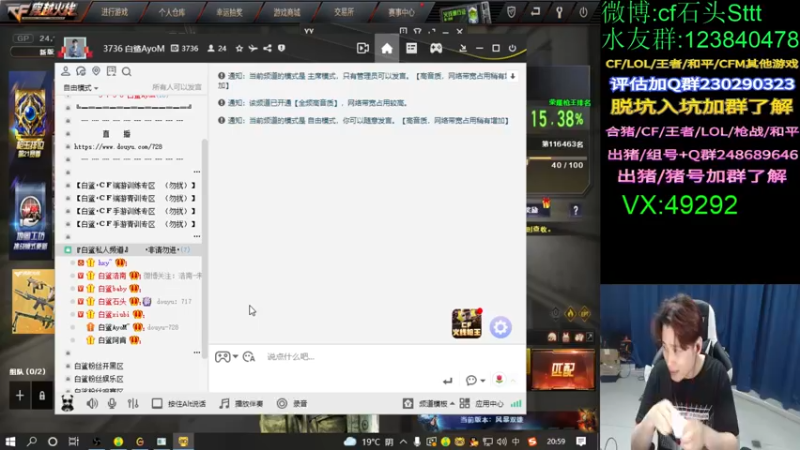Click the airplane icon in channel header
The height and width of the screenshot is (450, 800).
253,48
